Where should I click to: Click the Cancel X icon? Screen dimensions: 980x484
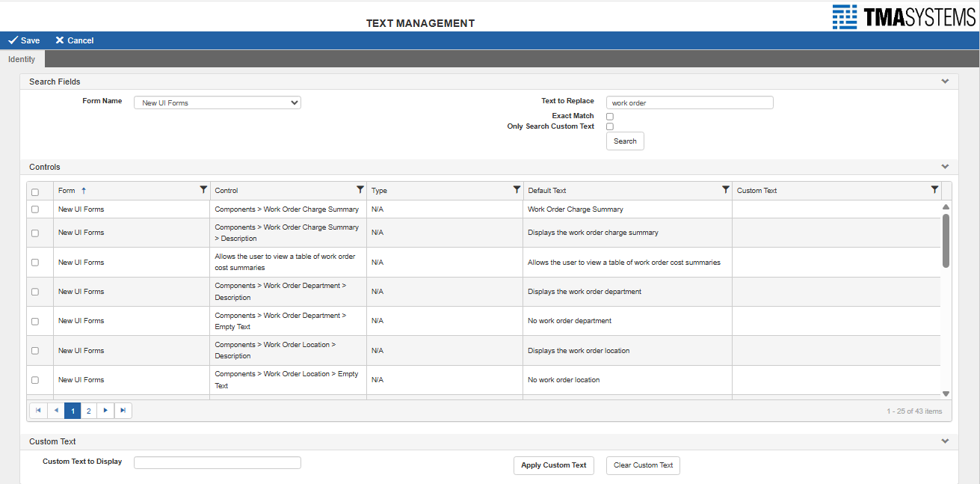(59, 40)
